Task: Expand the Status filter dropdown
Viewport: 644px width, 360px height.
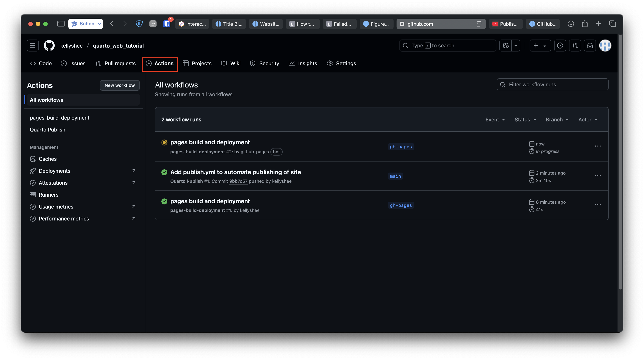Action: 525,120
